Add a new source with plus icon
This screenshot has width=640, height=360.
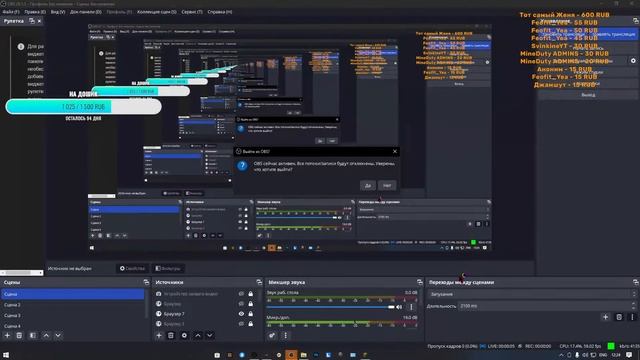pyautogui.click(x=159, y=336)
